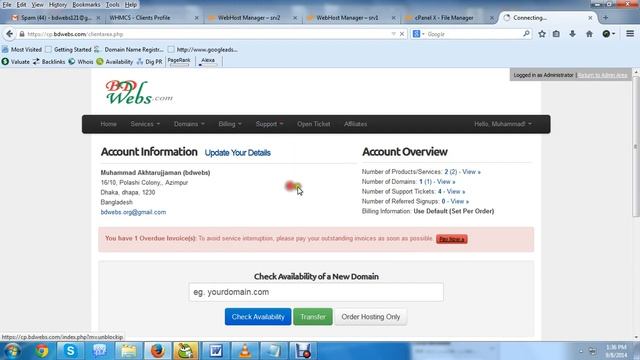This screenshot has width=640, height=360.
Task: Open the Getting Started bookmark
Action: (68, 49)
